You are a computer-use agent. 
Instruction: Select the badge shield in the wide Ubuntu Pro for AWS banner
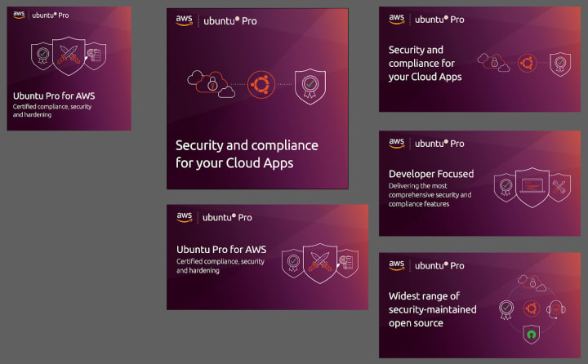(293, 263)
